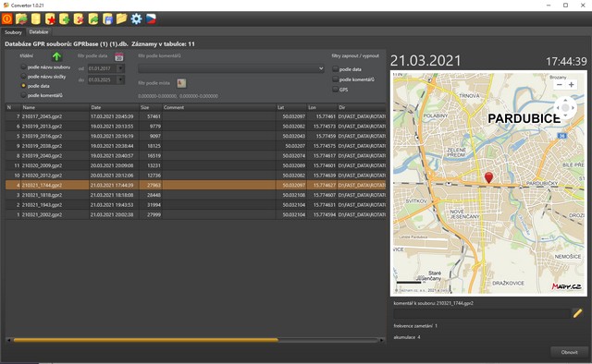This screenshot has height=364, width=592.
Task: Click the Lat column header
Action: point(291,107)
